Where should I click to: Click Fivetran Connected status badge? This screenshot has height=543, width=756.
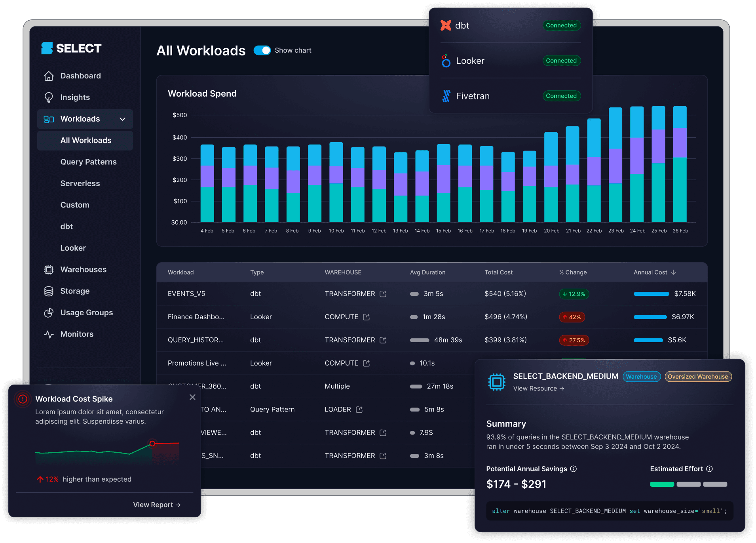coord(561,96)
